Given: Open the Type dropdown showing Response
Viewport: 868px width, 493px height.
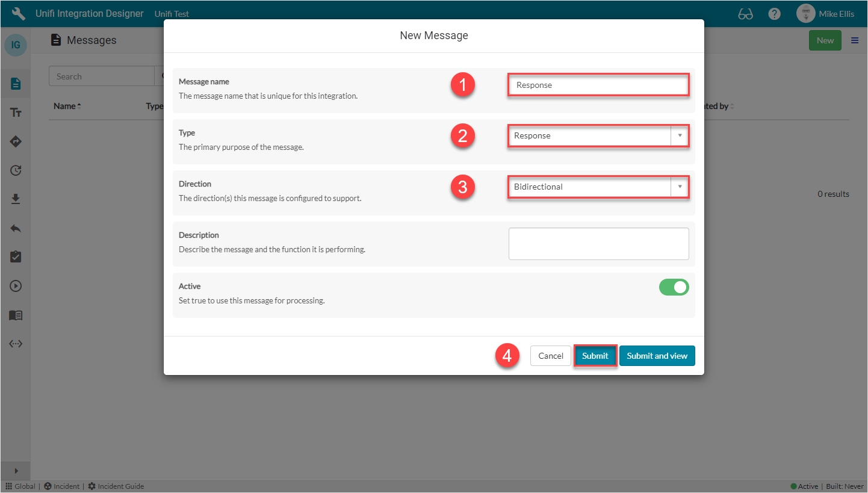Looking at the screenshot, I should coord(598,136).
